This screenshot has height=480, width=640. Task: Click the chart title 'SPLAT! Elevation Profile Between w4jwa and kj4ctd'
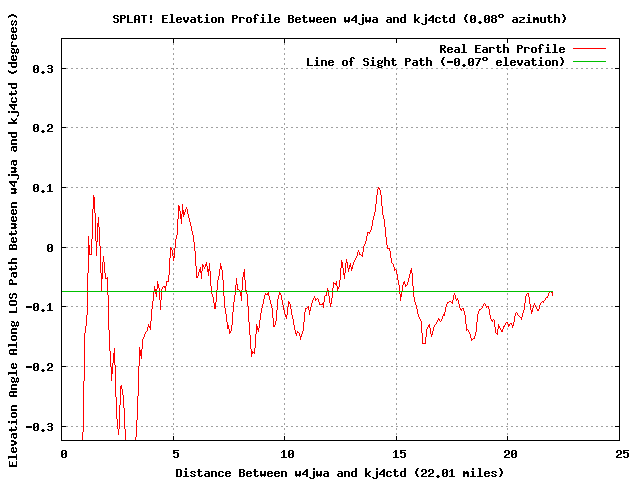340,19
